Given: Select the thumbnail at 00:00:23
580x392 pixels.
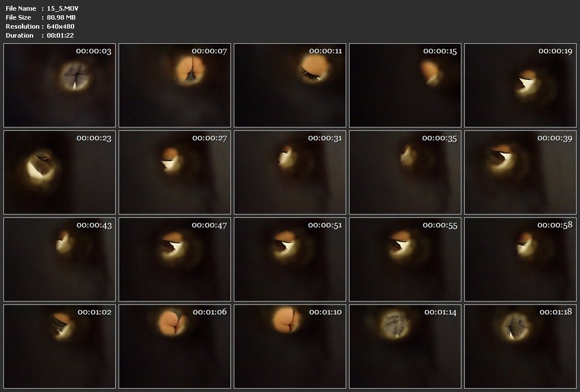Looking at the screenshot, I should tap(60, 172).
